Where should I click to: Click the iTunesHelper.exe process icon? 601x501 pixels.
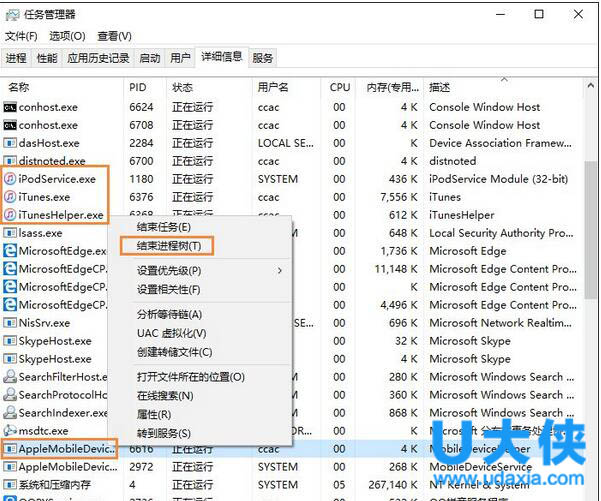10,215
